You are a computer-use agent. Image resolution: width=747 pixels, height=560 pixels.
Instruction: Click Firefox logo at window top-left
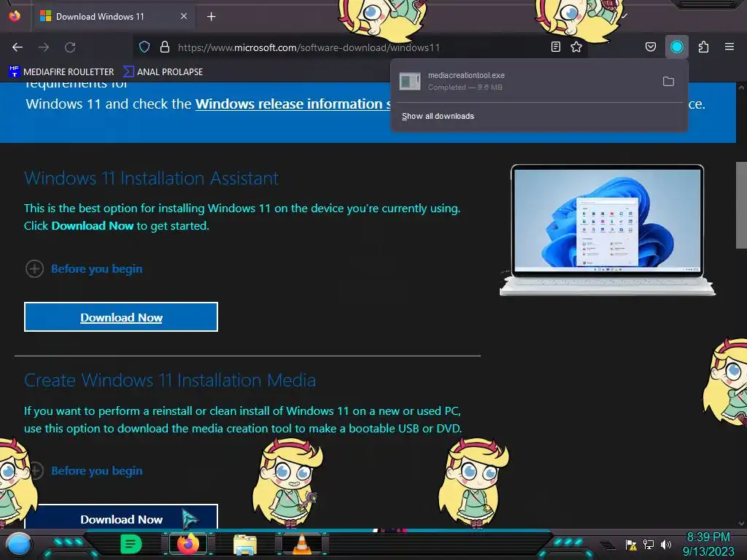pyautogui.click(x=15, y=16)
